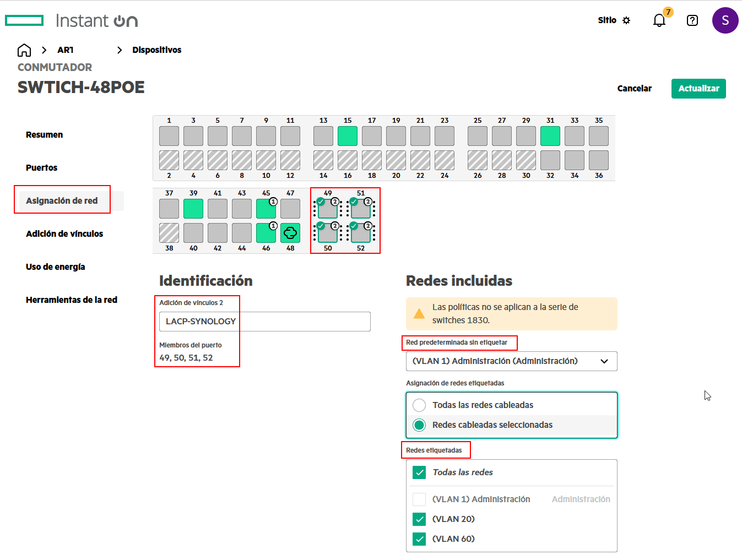This screenshot has height=560, width=742.
Task: Open the help question mark icon
Action: [692, 20]
